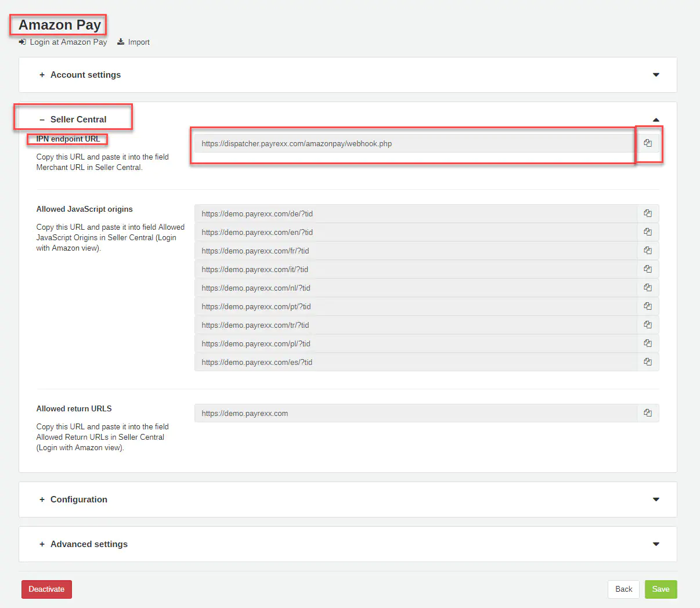Screen dimensions: 700x608
Task: Copy the /nl/?tid JavaScript origin URL
Action: point(648,288)
